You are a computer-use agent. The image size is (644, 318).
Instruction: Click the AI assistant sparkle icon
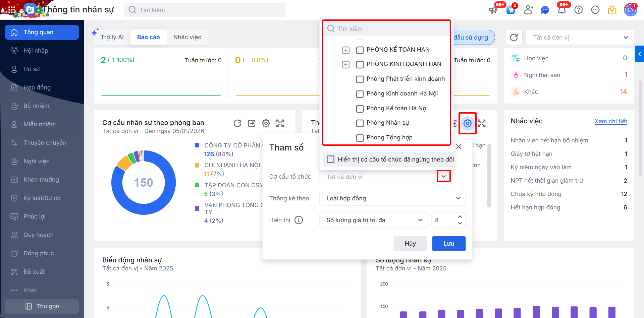pos(95,32)
